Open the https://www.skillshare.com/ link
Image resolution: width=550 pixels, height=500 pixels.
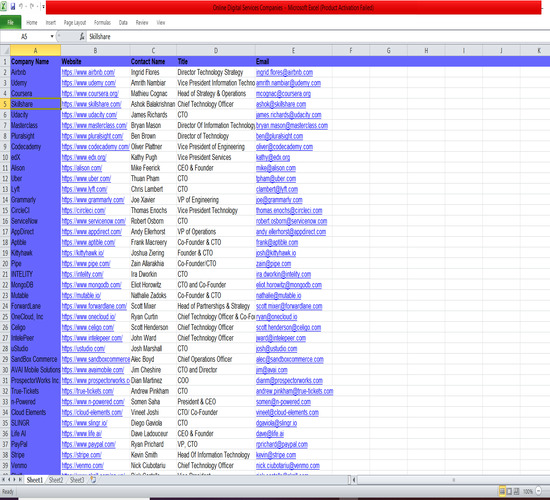(x=92, y=104)
